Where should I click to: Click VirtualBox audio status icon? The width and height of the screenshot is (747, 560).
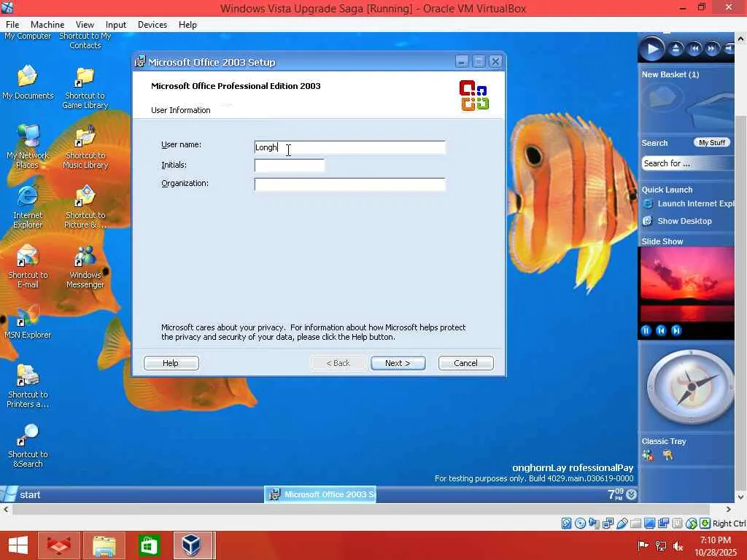[x=594, y=524]
